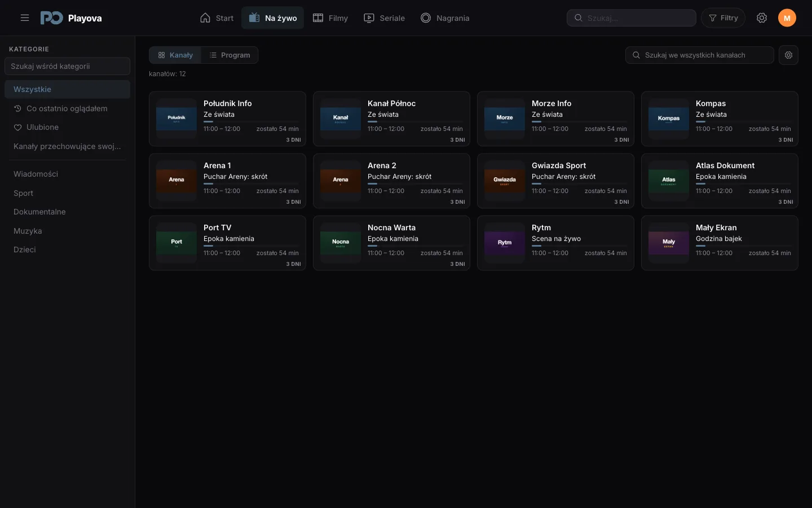Select Co ostatnio oglądałem category
This screenshot has height=508, width=812.
[x=67, y=108]
